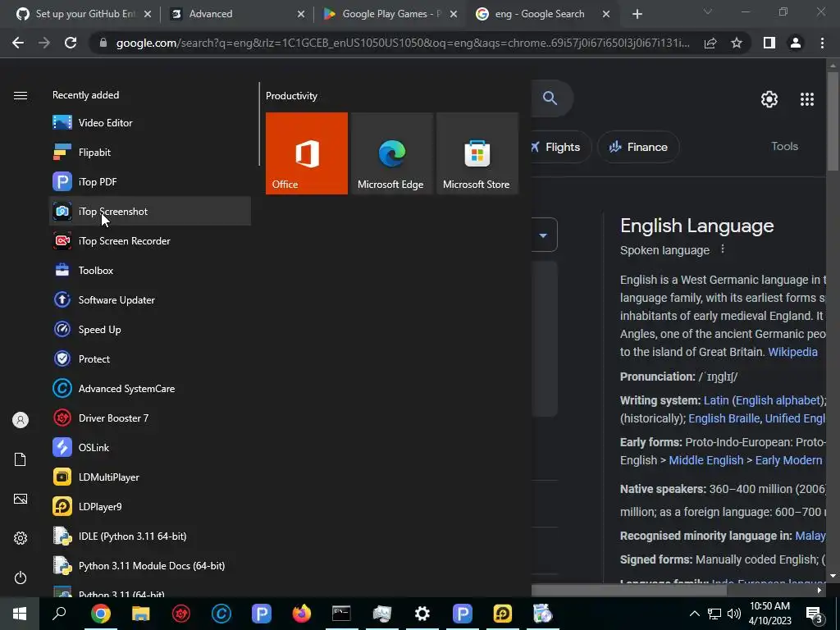Open the Google apps grid
Screen dimensions: 840x630
tap(807, 99)
